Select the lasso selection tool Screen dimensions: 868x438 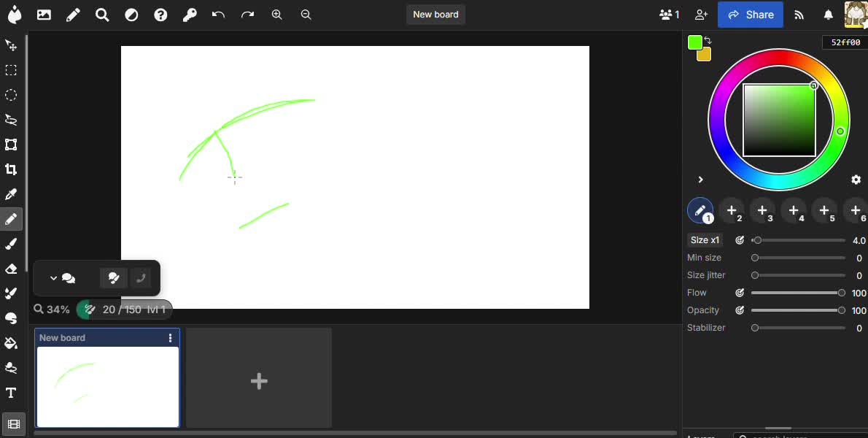(11, 120)
